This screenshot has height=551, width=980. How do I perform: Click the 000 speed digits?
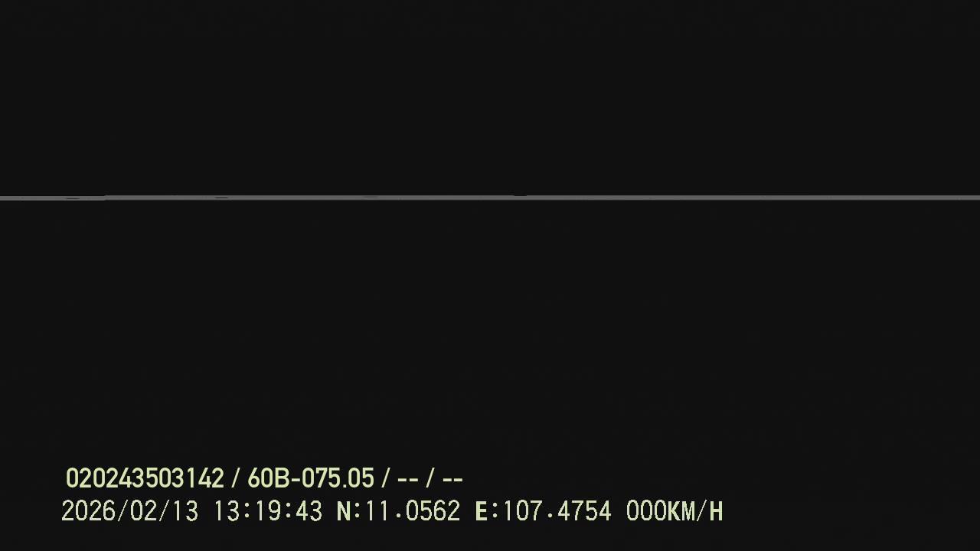point(646,511)
